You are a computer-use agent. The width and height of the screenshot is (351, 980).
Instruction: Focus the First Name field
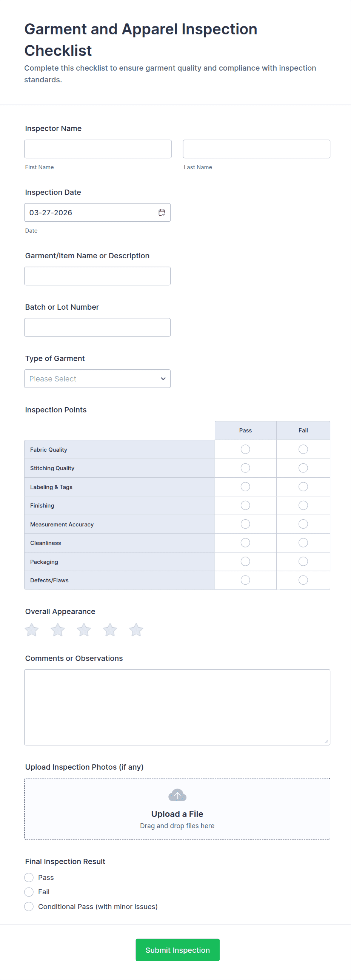pyautogui.click(x=98, y=149)
